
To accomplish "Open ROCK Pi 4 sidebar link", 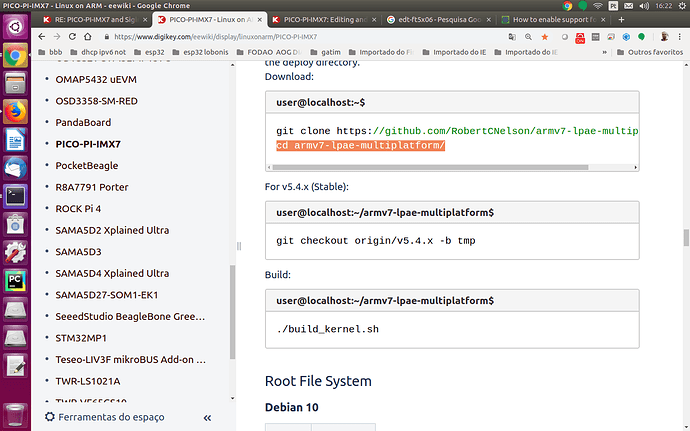I will coord(78,209).
